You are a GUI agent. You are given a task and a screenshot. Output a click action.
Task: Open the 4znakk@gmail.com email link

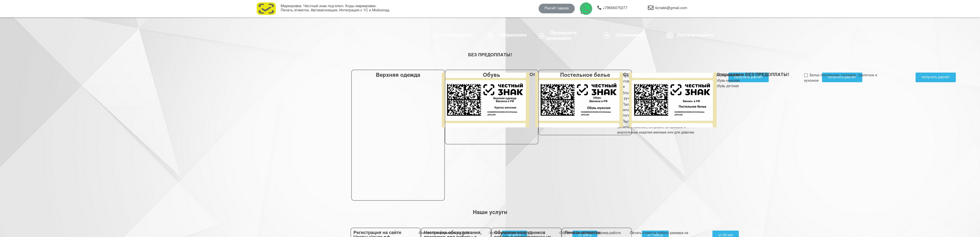(671, 8)
